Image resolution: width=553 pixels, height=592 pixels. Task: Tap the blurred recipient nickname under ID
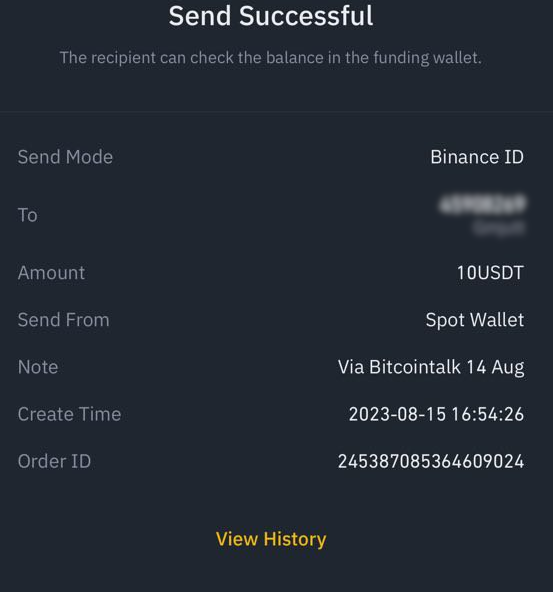point(499,228)
